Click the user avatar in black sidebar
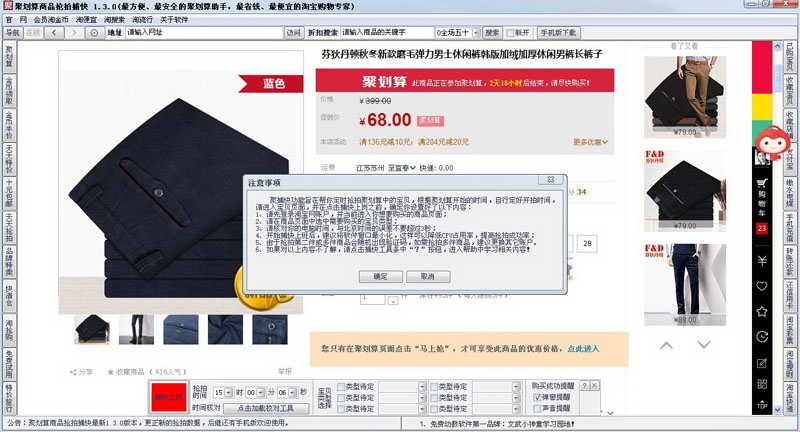 tap(762, 157)
